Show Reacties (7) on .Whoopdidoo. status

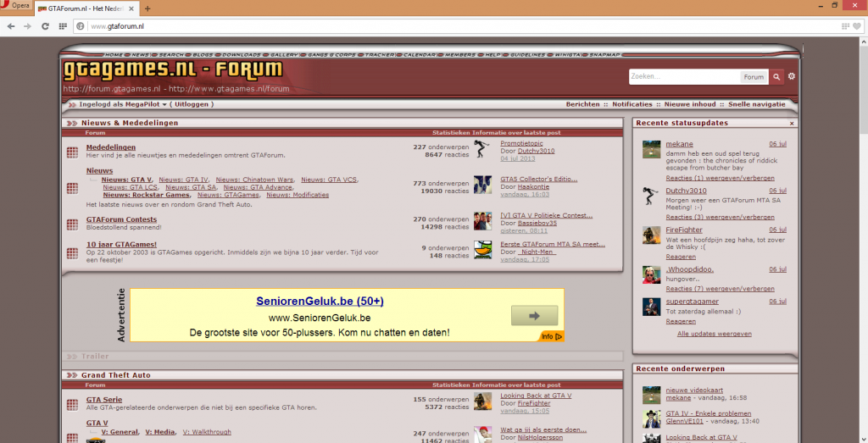pos(720,289)
